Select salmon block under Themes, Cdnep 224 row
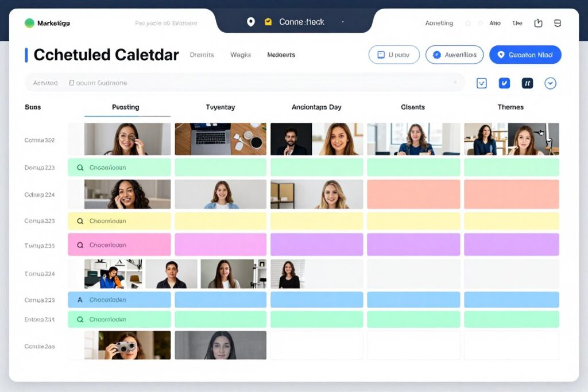Viewport: 588px width, 392px height. point(512,194)
